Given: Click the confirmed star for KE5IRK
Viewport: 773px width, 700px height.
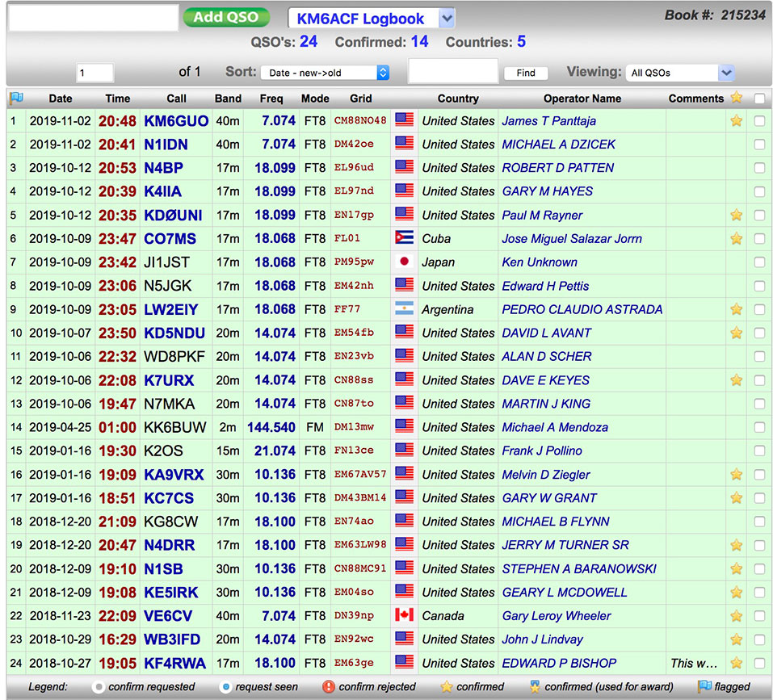Looking at the screenshot, I should point(737,592).
